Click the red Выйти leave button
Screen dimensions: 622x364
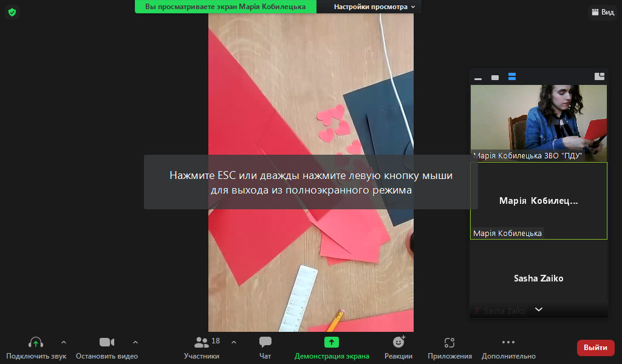coord(595,348)
